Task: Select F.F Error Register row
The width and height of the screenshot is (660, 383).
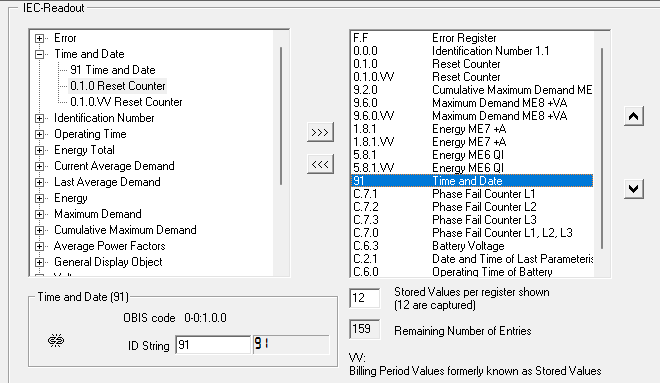Action: coord(471,38)
